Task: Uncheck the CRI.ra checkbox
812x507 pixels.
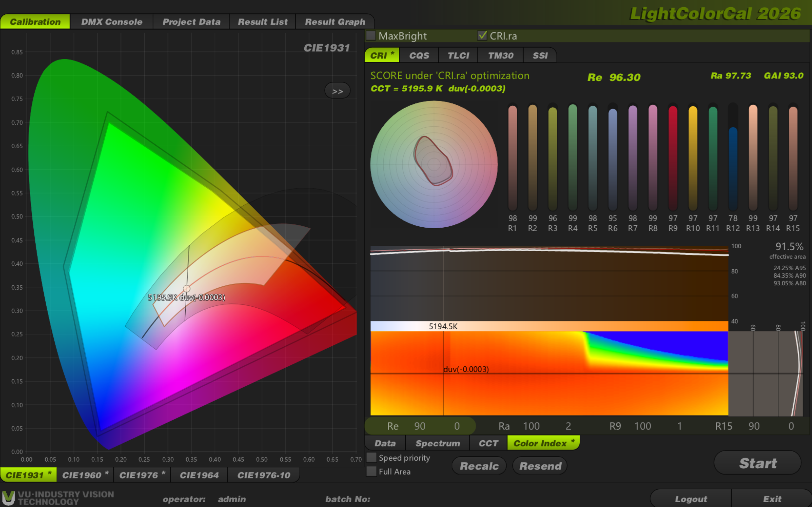Action: coord(482,36)
